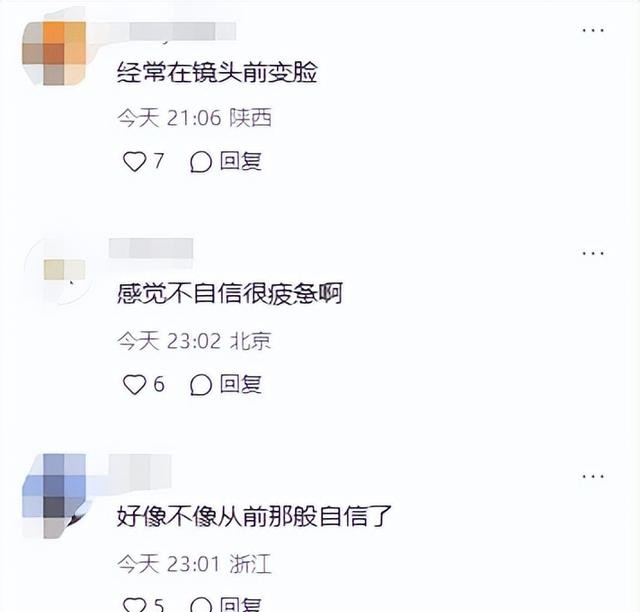Select the comment text '经常在镜头前变脸'
The height and width of the screenshot is (612, 640).
point(217,73)
